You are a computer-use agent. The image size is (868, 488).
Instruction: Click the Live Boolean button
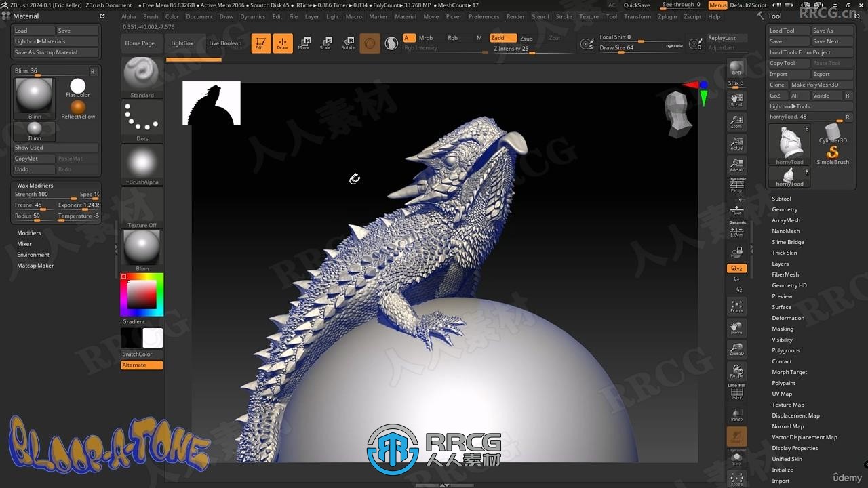click(x=225, y=43)
